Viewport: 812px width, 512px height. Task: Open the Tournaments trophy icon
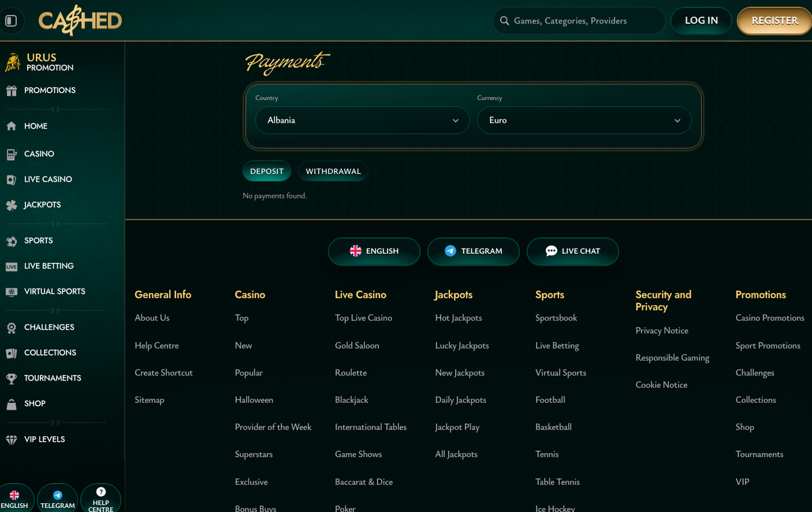tap(12, 379)
